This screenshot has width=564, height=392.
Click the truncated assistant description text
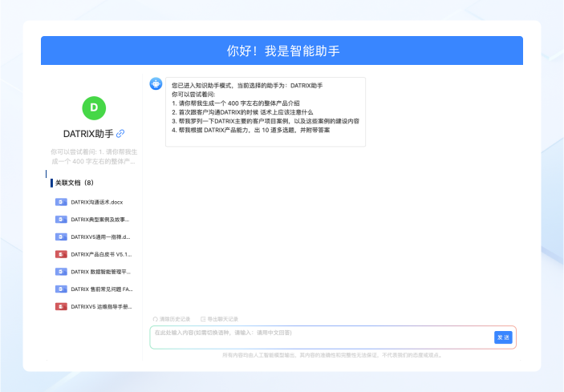[x=94, y=156]
